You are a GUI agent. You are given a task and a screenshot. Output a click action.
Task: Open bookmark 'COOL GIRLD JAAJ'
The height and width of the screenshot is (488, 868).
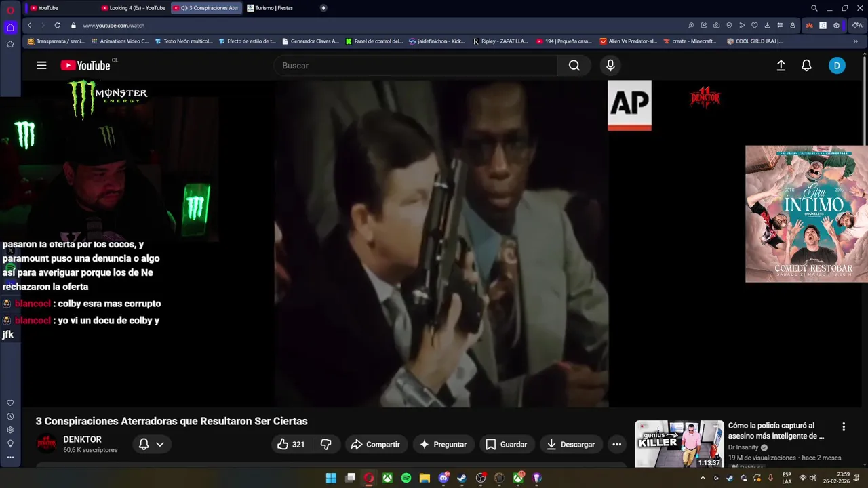pyautogui.click(x=754, y=41)
